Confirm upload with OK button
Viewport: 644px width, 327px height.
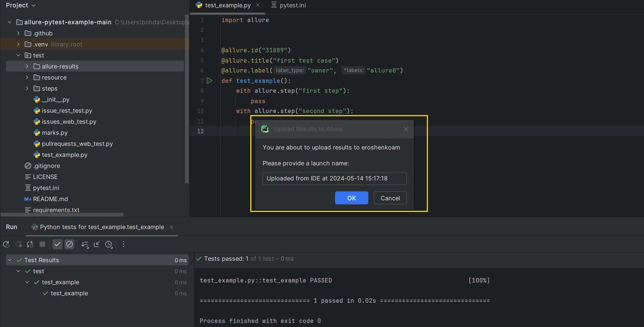click(x=352, y=198)
